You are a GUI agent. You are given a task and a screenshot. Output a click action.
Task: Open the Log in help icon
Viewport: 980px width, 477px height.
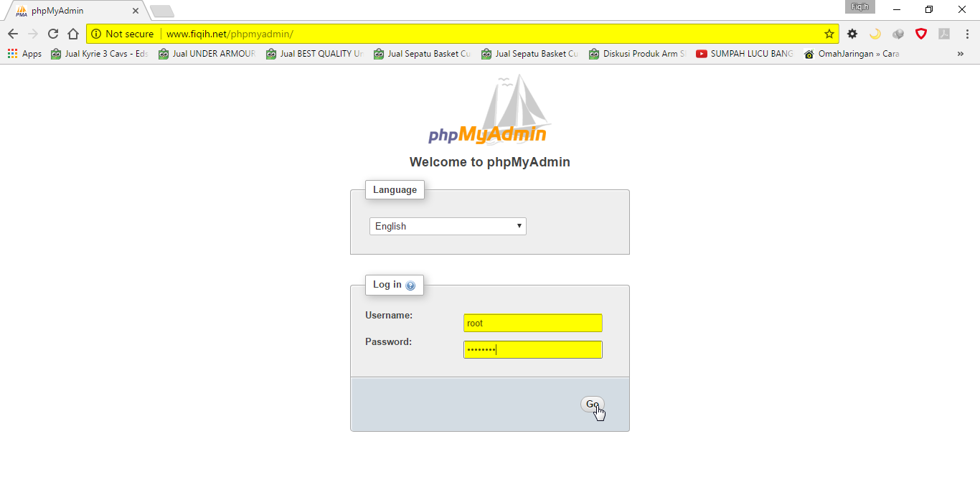pos(410,285)
